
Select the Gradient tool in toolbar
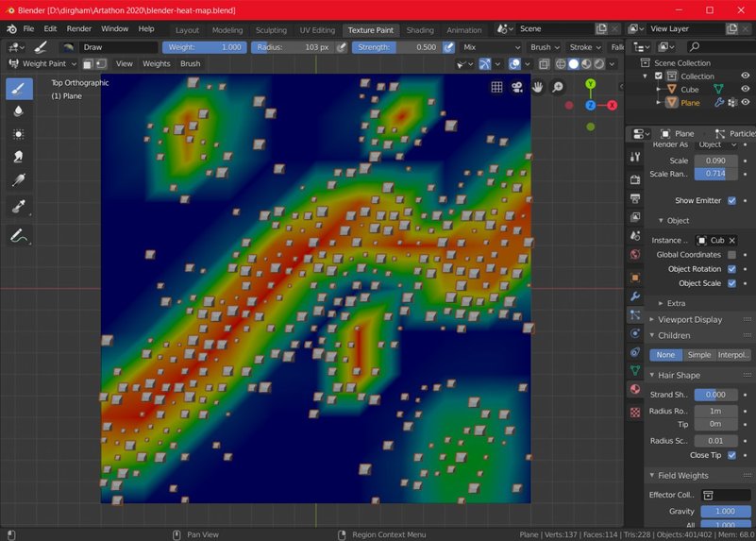click(19, 179)
